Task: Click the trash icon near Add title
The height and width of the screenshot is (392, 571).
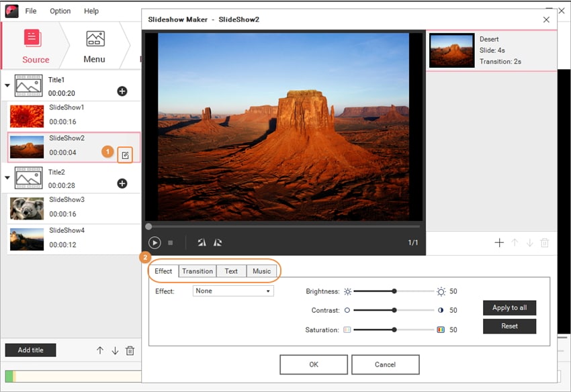Action: (130, 350)
